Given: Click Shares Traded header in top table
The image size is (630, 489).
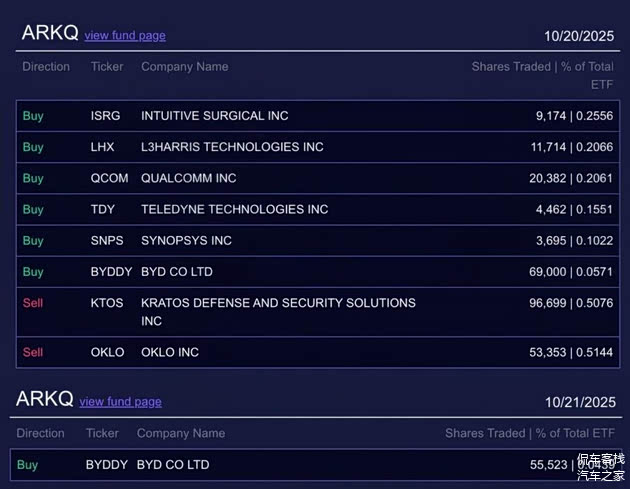Looking at the screenshot, I should click(510, 67).
